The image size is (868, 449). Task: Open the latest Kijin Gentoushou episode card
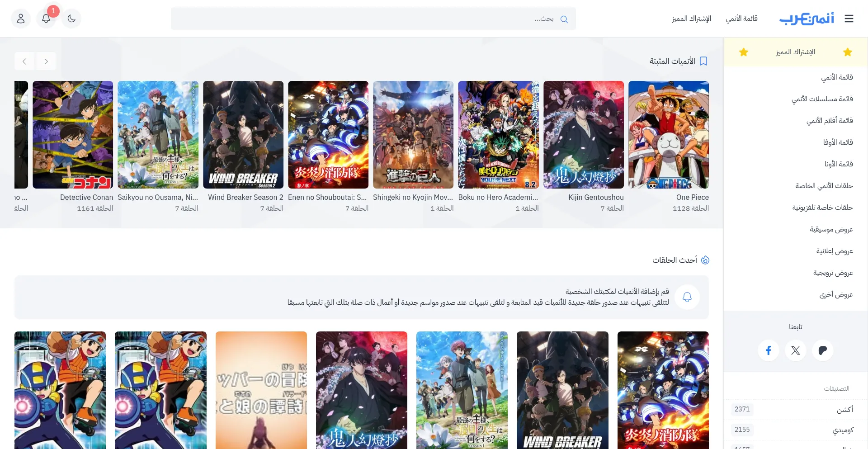coord(362,390)
